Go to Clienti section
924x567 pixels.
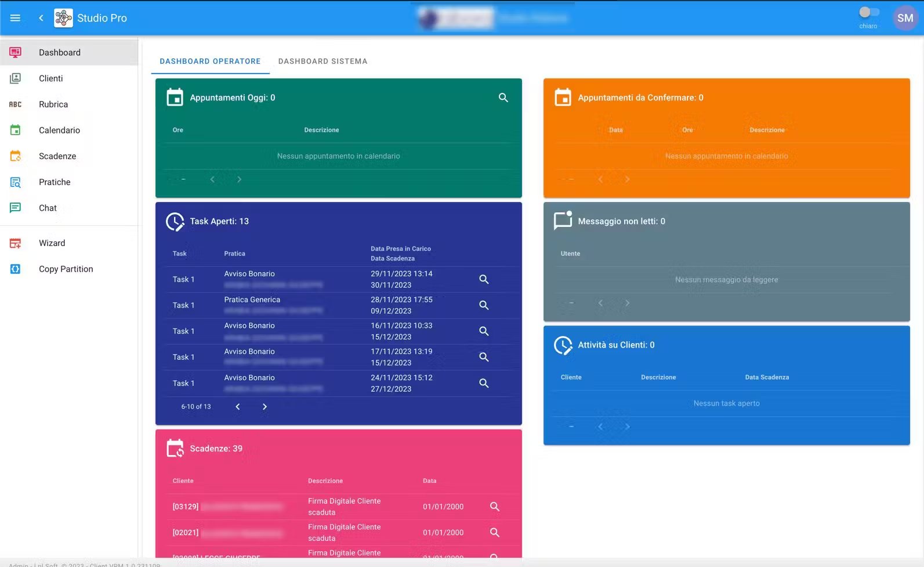[69, 78]
